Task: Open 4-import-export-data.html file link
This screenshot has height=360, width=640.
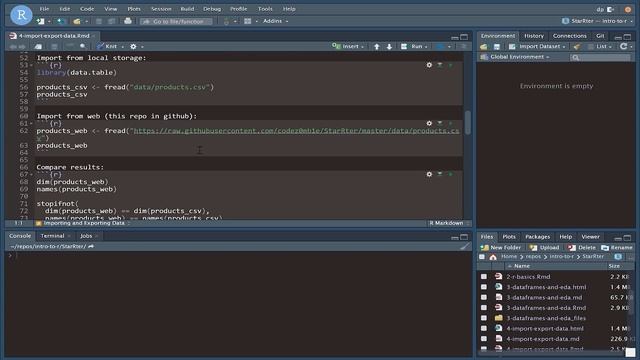Action: 545,328
